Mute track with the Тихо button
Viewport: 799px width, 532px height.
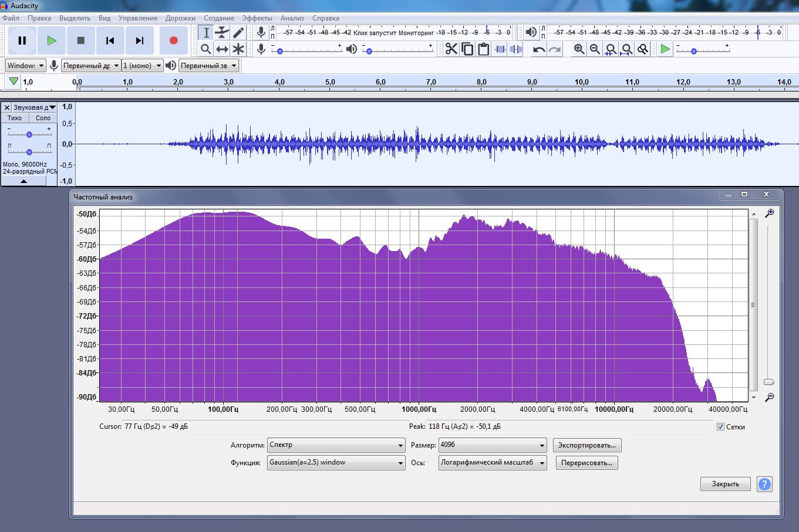(15, 118)
